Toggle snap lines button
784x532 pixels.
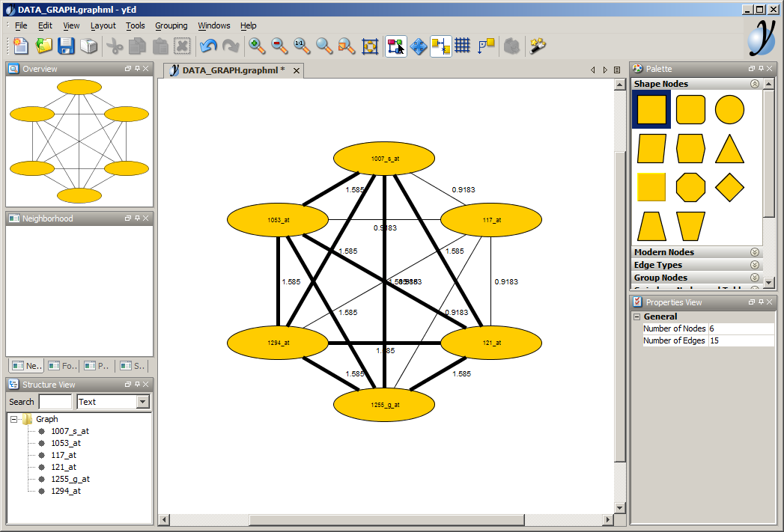[x=441, y=46]
